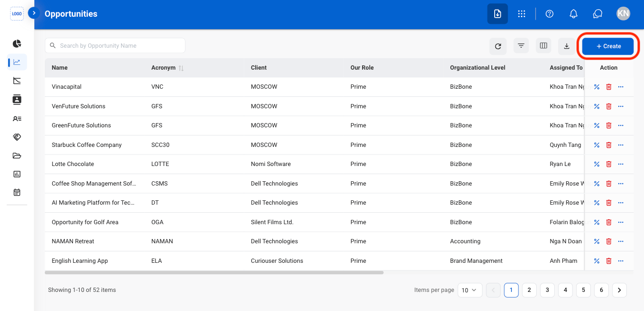Image resolution: width=644 pixels, height=311 pixels.
Task: Click the Brand Management cell
Action: point(477,261)
